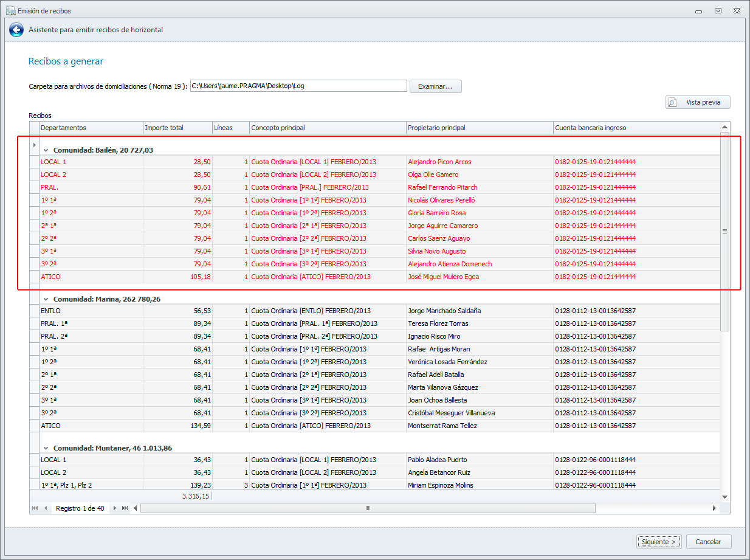Select owner Cristóbal Meseguer Villanueva
This screenshot has width=750, height=560.
[452, 413]
